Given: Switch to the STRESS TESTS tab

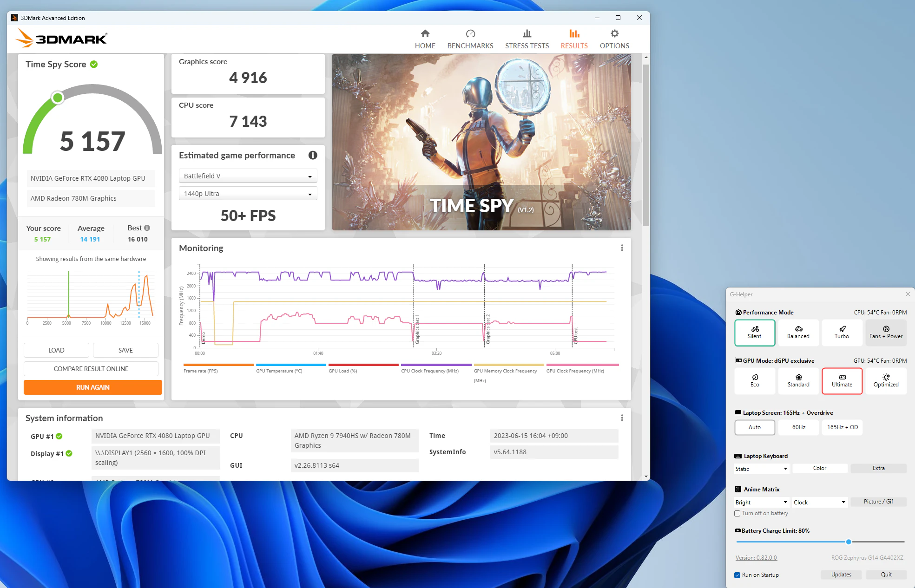Looking at the screenshot, I should (x=527, y=39).
